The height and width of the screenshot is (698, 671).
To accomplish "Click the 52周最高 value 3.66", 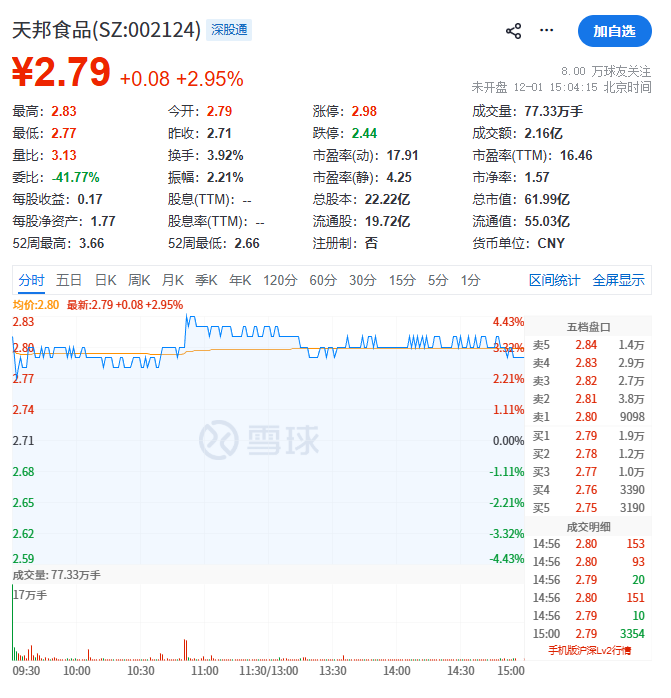I will 91,243.
